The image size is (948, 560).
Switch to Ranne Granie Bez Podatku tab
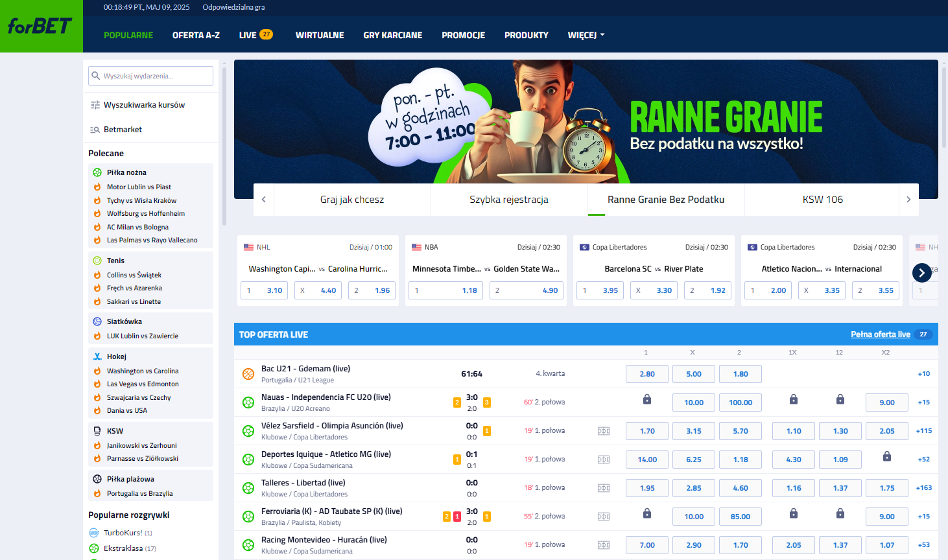coord(666,200)
